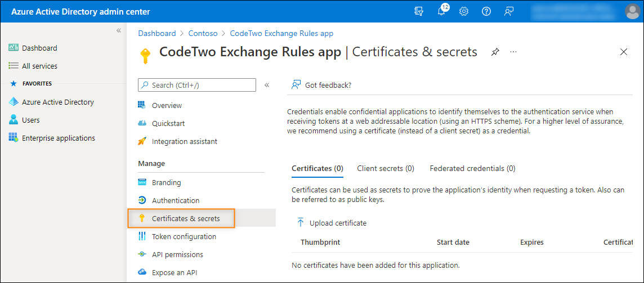Click the Certificates & secrets key icon

point(142,218)
